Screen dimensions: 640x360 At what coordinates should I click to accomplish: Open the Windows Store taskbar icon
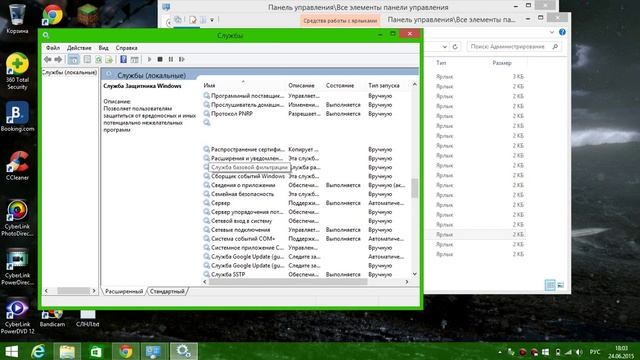[96, 351]
